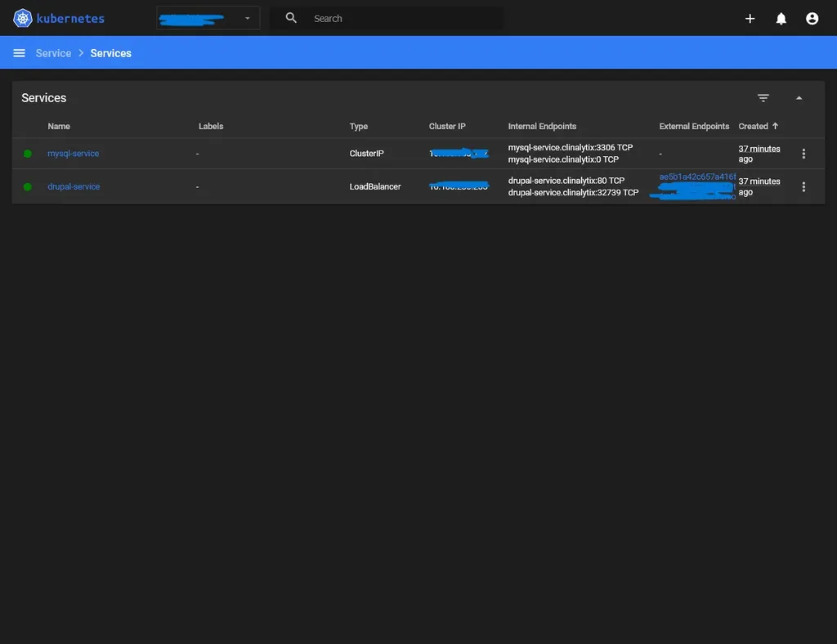
Task: Click the Kubernetes logo icon
Action: coord(22,18)
